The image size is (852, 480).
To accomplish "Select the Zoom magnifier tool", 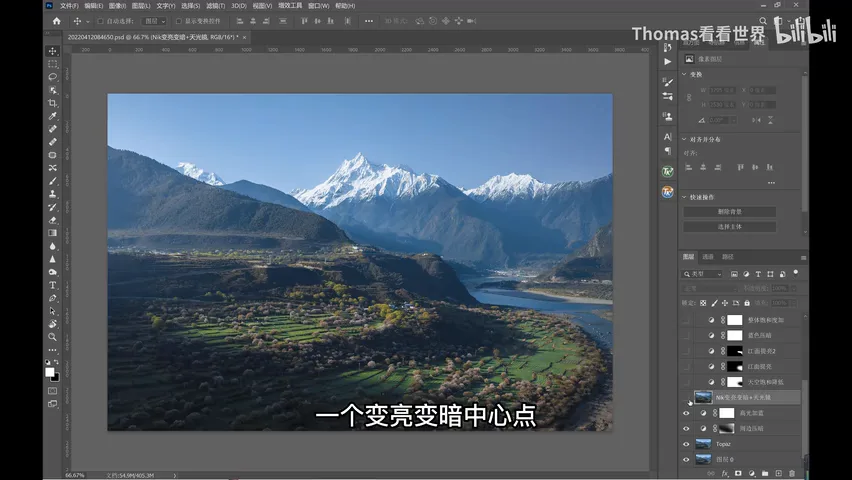I will click(53, 337).
